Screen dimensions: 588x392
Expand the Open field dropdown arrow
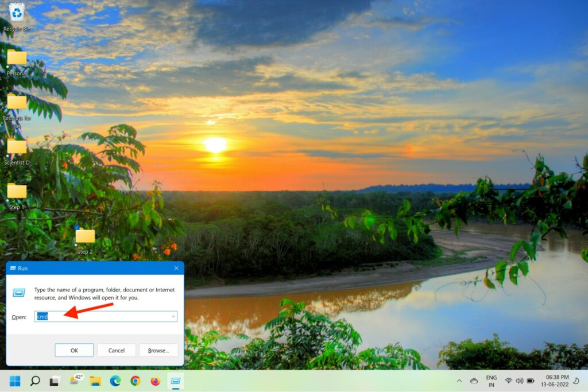(x=173, y=316)
